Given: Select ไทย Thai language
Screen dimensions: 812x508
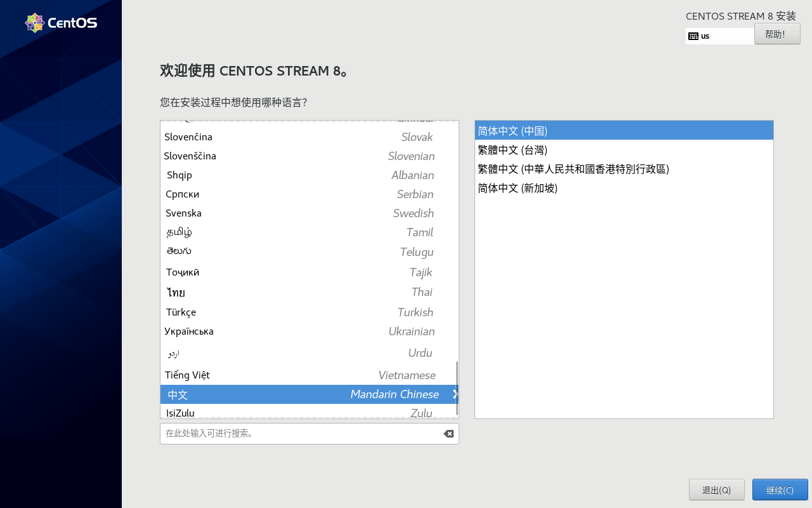Looking at the screenshot, I should click(x=309, y=292).
